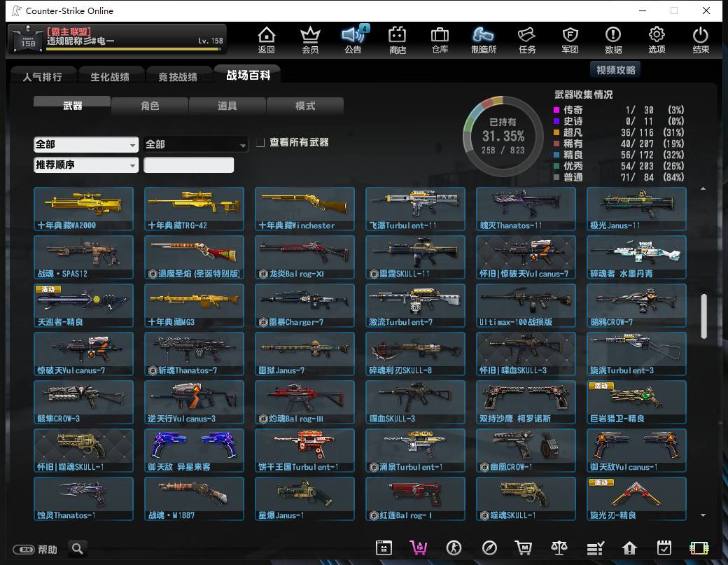
Task: Go back via the 返回 home icon
Action: pyautogui.click(x=267, y=40)
